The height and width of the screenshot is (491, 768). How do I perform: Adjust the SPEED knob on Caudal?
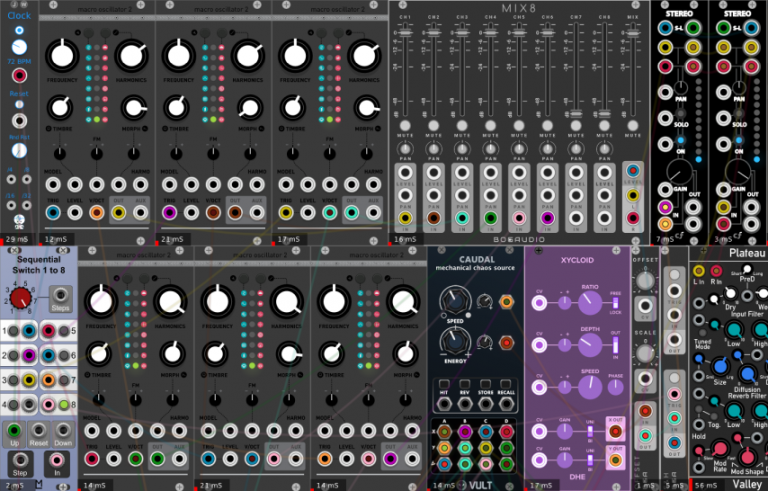click(455, 301)
